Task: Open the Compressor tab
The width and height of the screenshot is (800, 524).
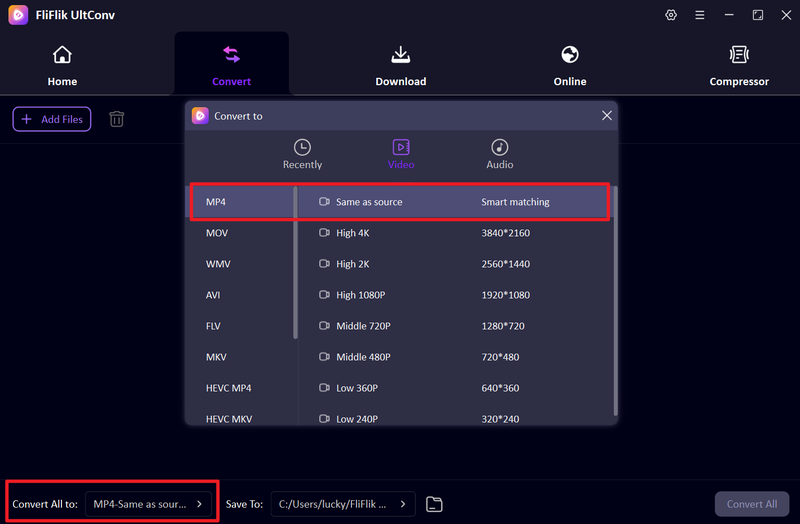Action: [x=739, y=65]
